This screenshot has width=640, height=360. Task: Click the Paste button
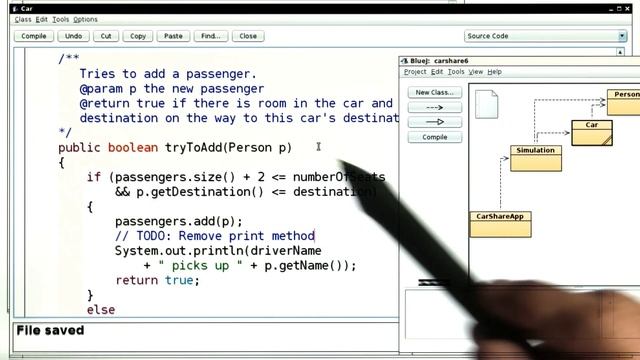pos(173,36)
